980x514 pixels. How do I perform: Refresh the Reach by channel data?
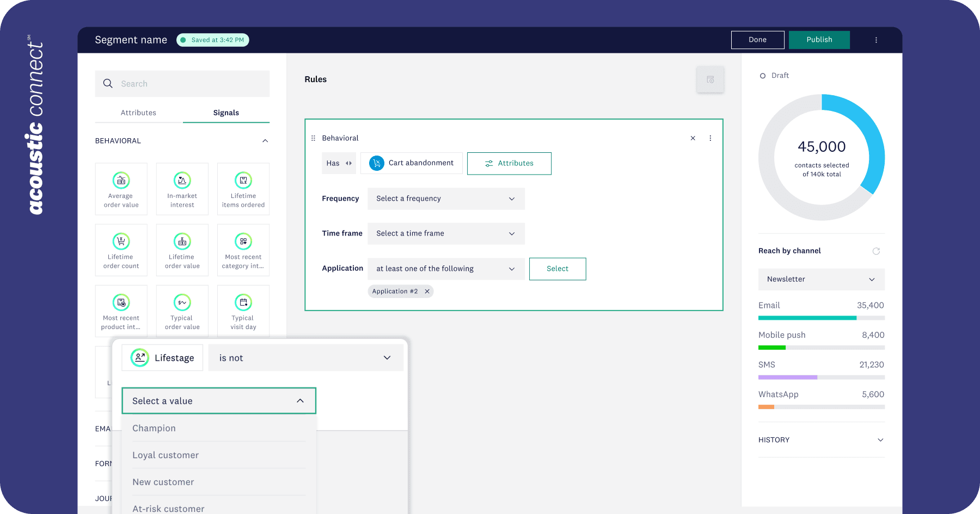(876, 251)
